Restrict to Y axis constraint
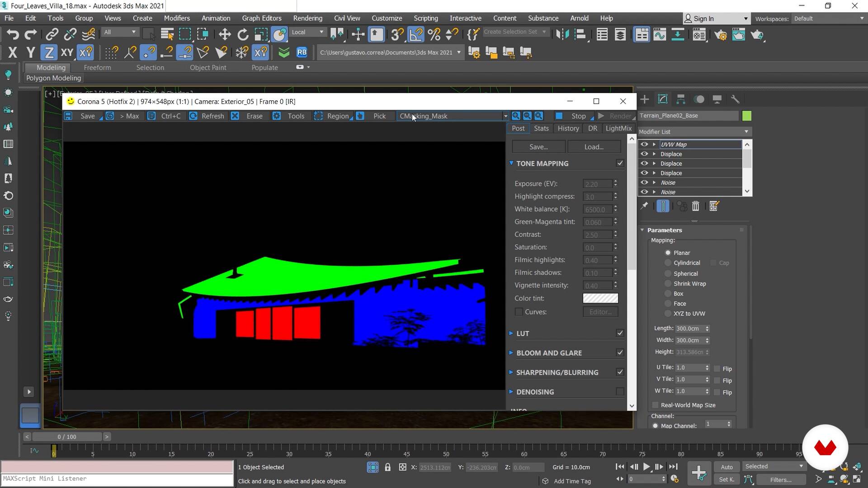This screenshot has height=488, width=868. (x=31, y=52)
